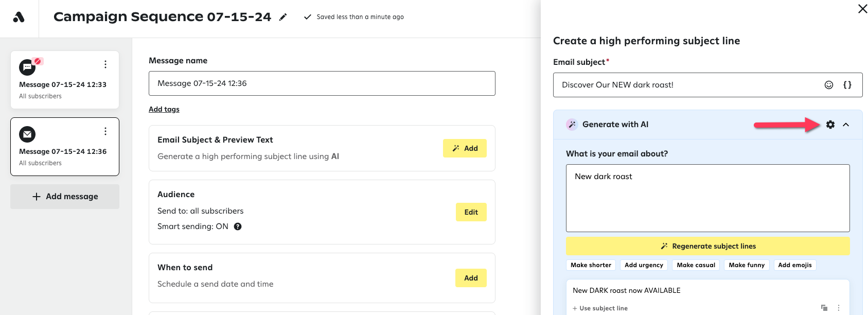
Task: Edit campaign name with the pencil icon
Action: 283,17
